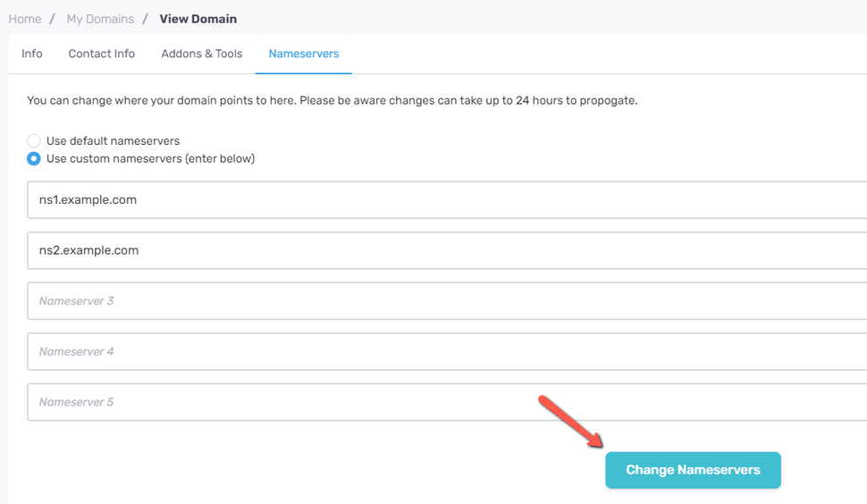Switch to the Addons & Tools tab
Screen dimensions: 867x504
pyautogui.click(x=202, y=54)
